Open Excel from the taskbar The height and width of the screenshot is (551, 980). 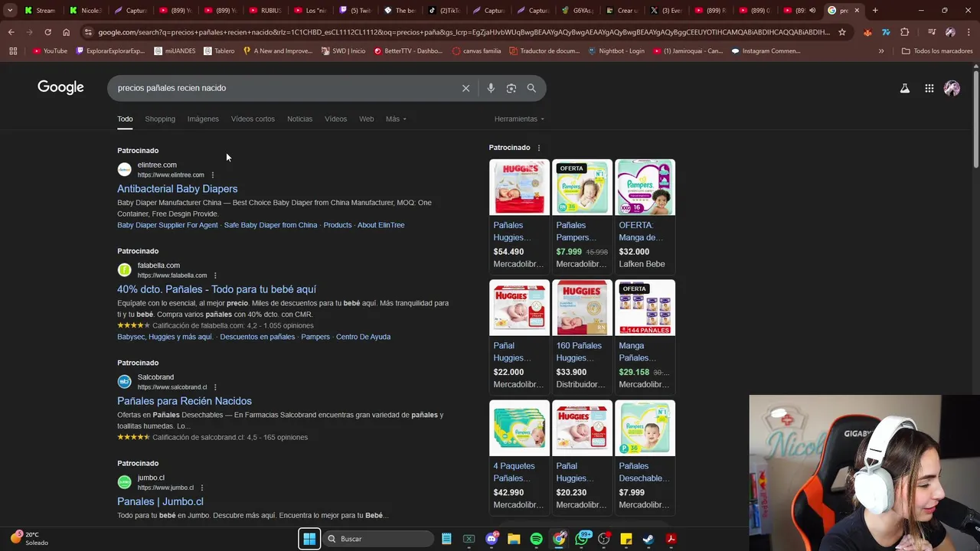coord(469,539)
